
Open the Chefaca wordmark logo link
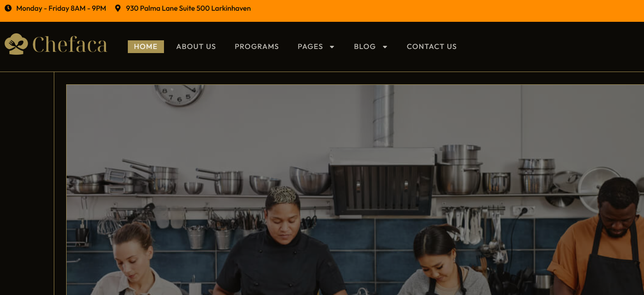click(x=69, y=44)
